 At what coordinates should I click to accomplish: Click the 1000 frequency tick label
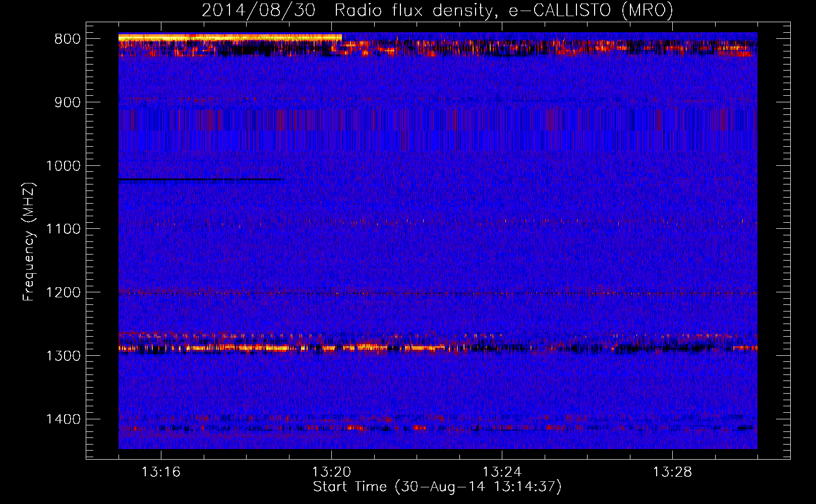coord(63,166)
